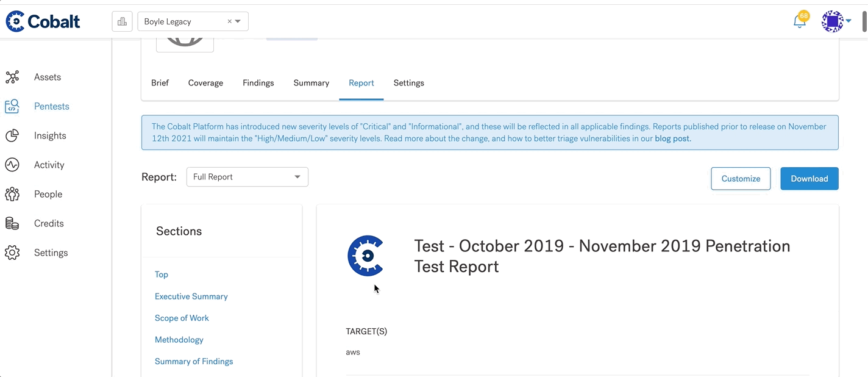Jump to Summary of Findings section

pos(194,361)
